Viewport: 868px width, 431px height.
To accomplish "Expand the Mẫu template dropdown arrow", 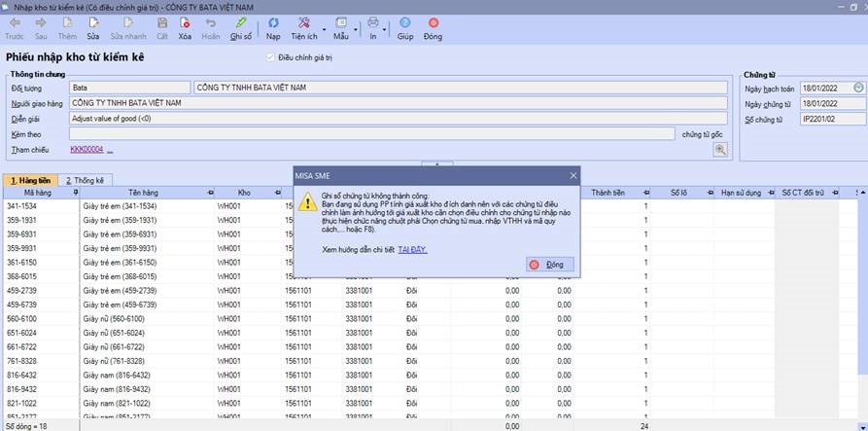I will pyautogui.click(x=356, y=28).
